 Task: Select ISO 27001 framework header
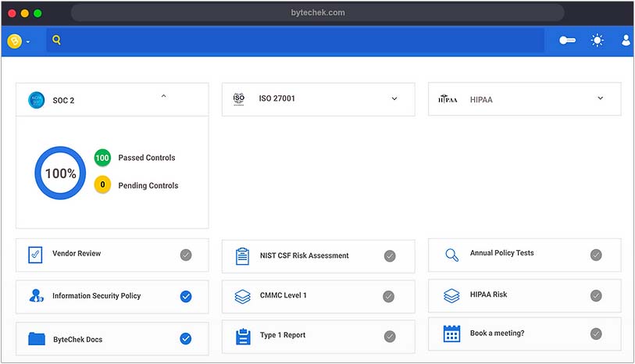(319, 99)
